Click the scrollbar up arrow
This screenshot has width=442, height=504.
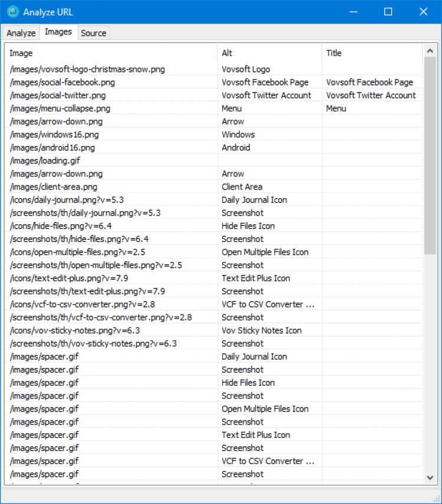point(430,51)
